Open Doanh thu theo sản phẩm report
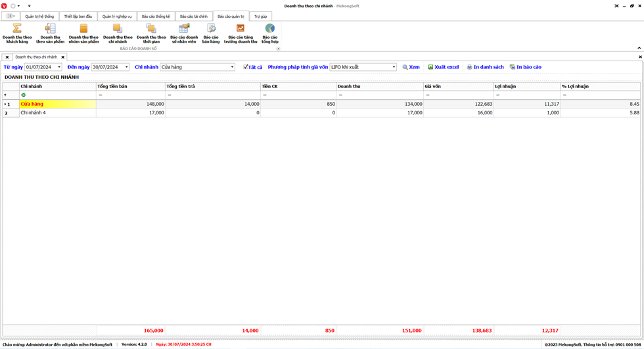The image size is (644, 349). pyautogui.click(x=50, y=34)
